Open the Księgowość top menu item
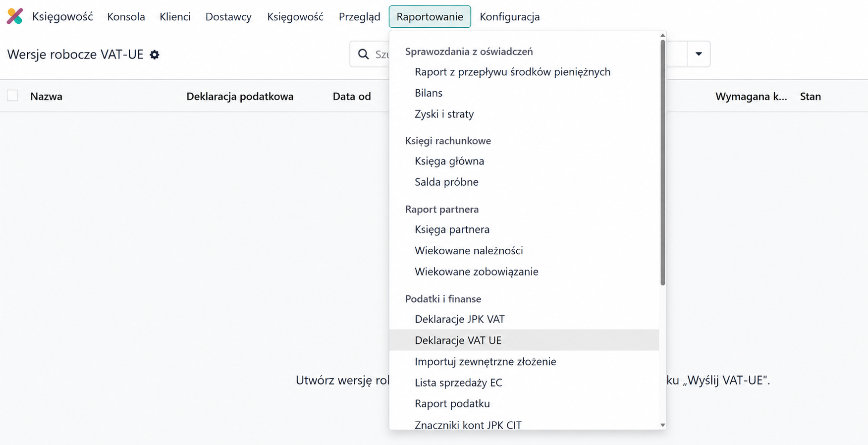The image size is (868, 445). pyautogui.click(x=295, y=16)
